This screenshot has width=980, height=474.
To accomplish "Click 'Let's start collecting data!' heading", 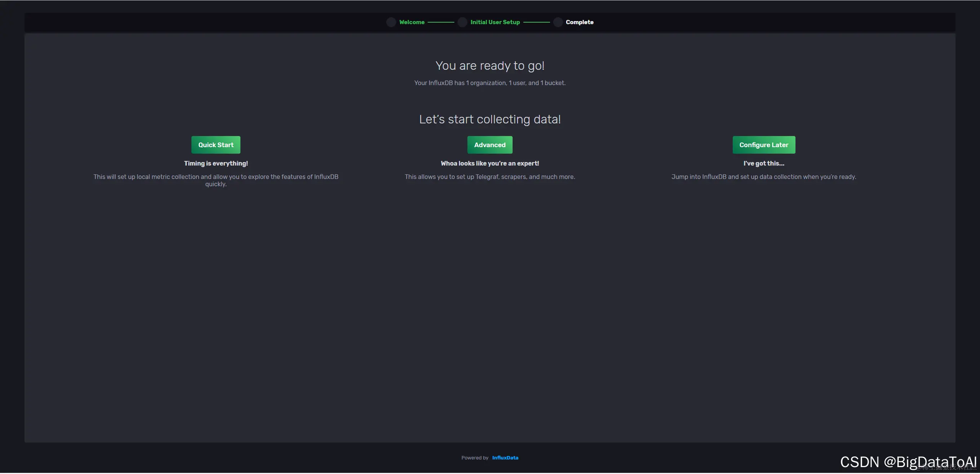I will [490, 120].
